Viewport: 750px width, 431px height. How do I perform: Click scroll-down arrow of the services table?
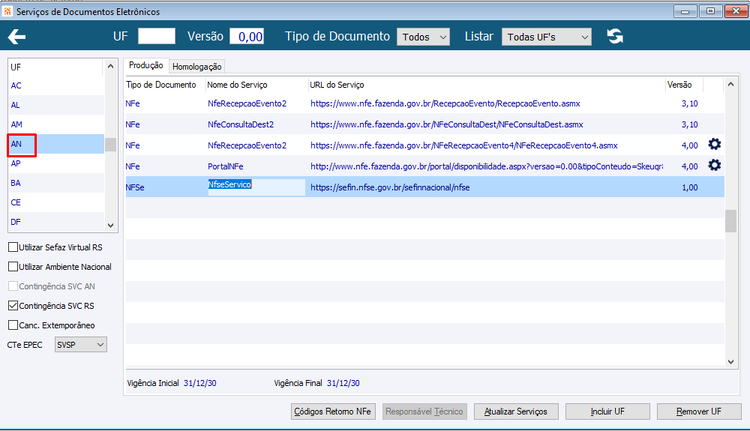coord(731,362)
